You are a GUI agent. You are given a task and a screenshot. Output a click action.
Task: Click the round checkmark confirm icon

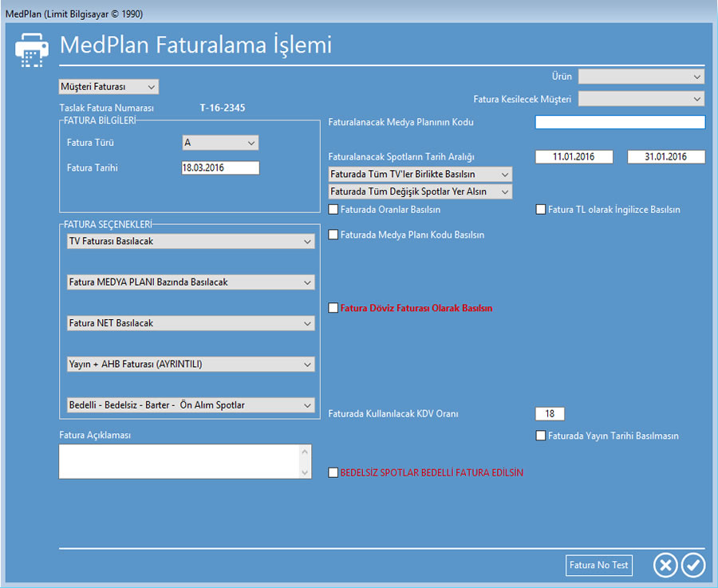point(693,565)
